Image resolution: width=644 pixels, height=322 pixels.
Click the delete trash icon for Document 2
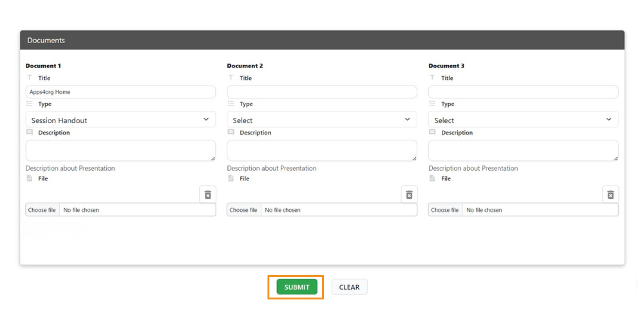coord(409,194)
